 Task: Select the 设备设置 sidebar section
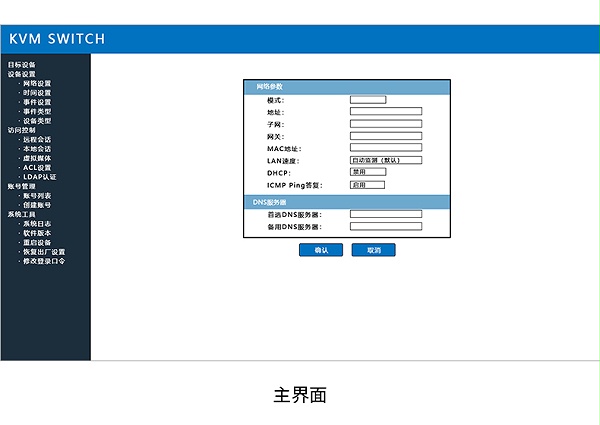click(21, 74)
